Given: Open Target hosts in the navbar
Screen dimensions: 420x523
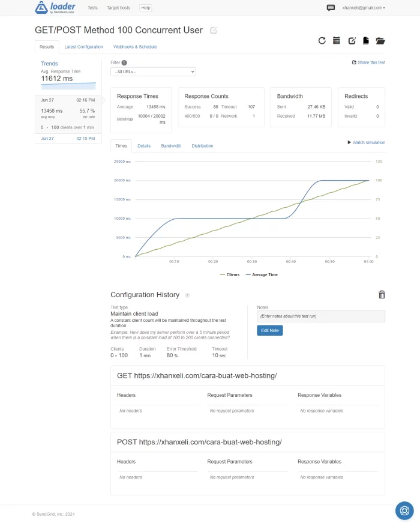Looking at the screenshot, I should pos(118,8).
